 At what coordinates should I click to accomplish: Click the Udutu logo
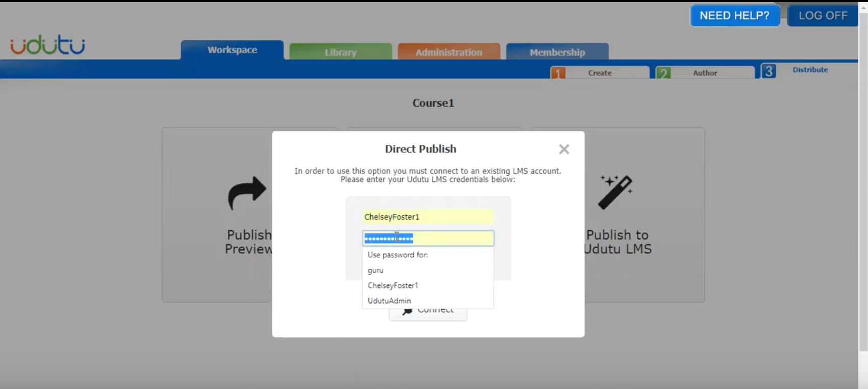pos(47,45)
